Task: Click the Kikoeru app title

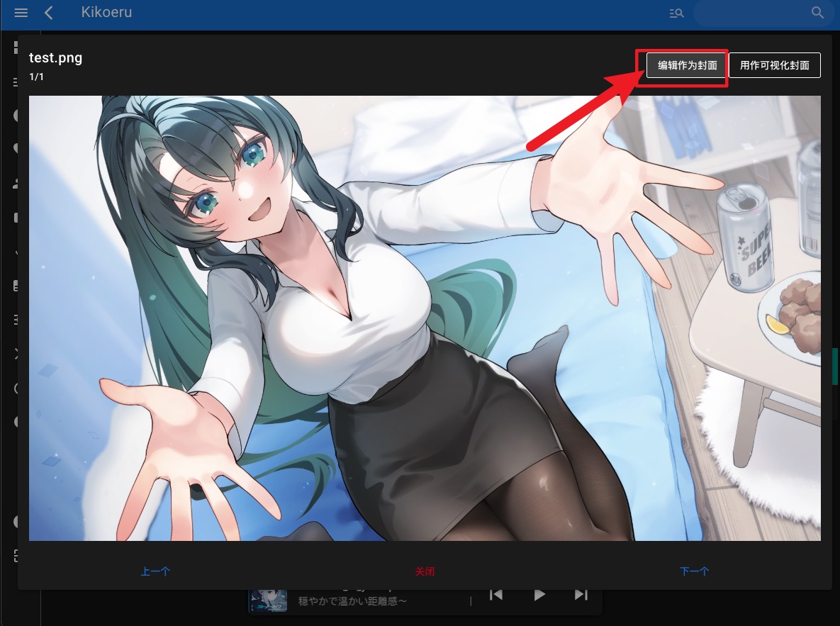Action: click(x=106, y=13)
